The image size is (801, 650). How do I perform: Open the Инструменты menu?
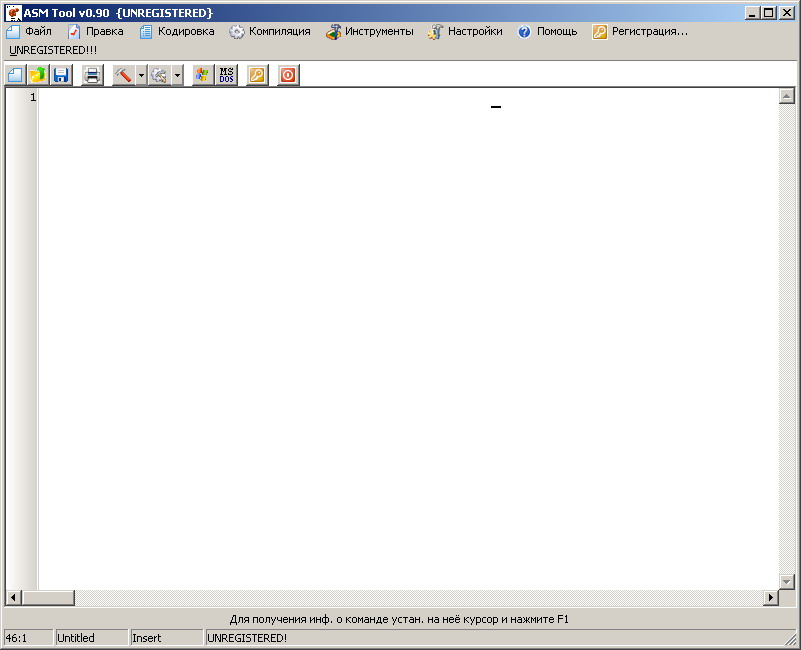pos(370,31)
